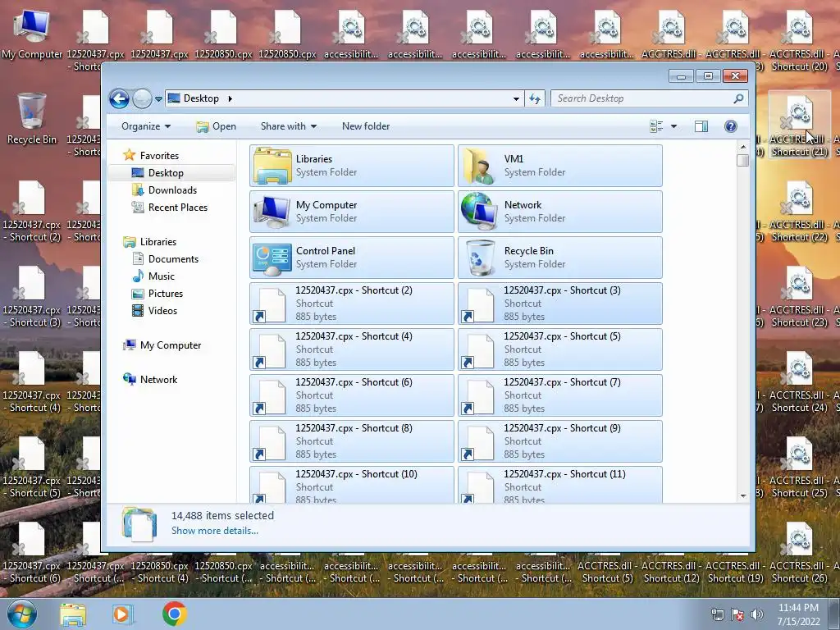Select Network in the navigation pane

coord(158,380)
